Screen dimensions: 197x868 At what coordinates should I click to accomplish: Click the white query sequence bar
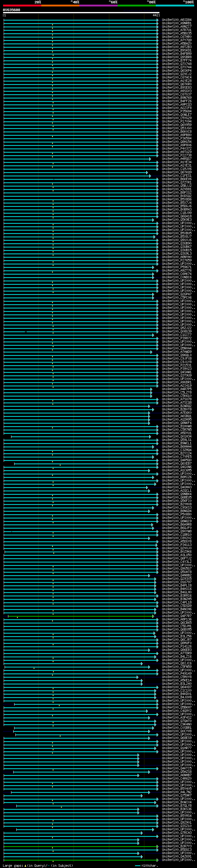pyautogui.click(x=81, y=12)
